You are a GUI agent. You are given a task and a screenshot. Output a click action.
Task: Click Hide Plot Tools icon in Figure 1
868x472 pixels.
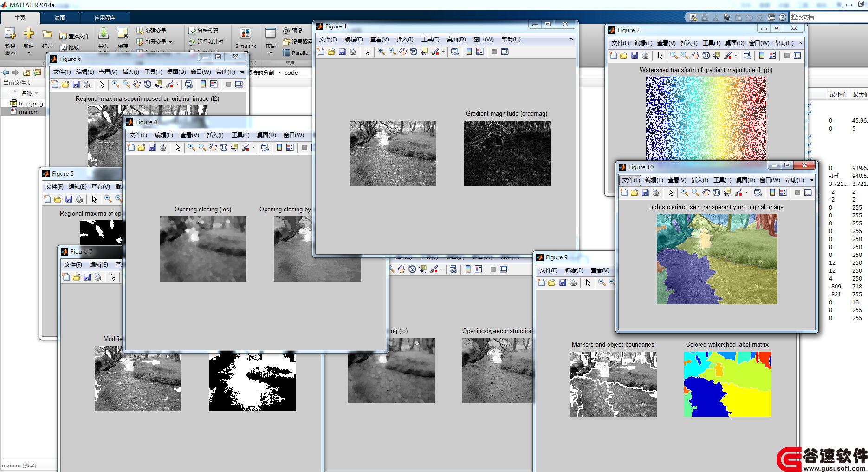tap(494, 52)
